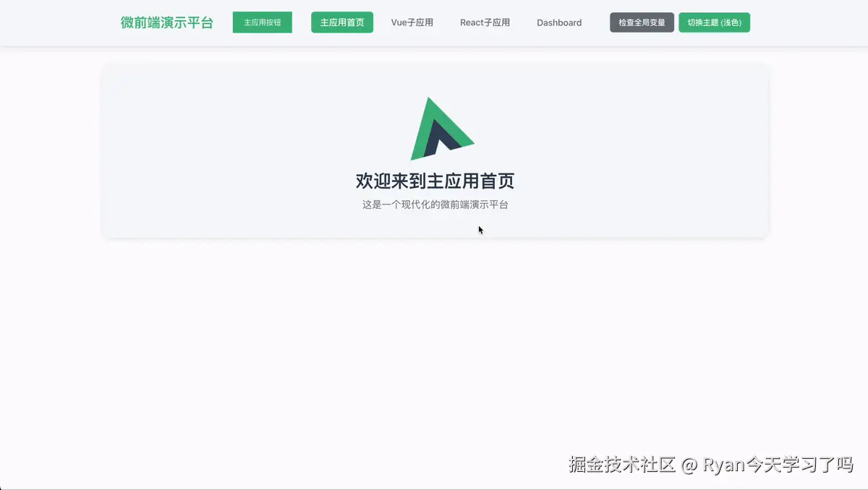Click the logo above the welcome heading
The height and width of the screenshot is (490, 868).
click(x=443, y=128)
